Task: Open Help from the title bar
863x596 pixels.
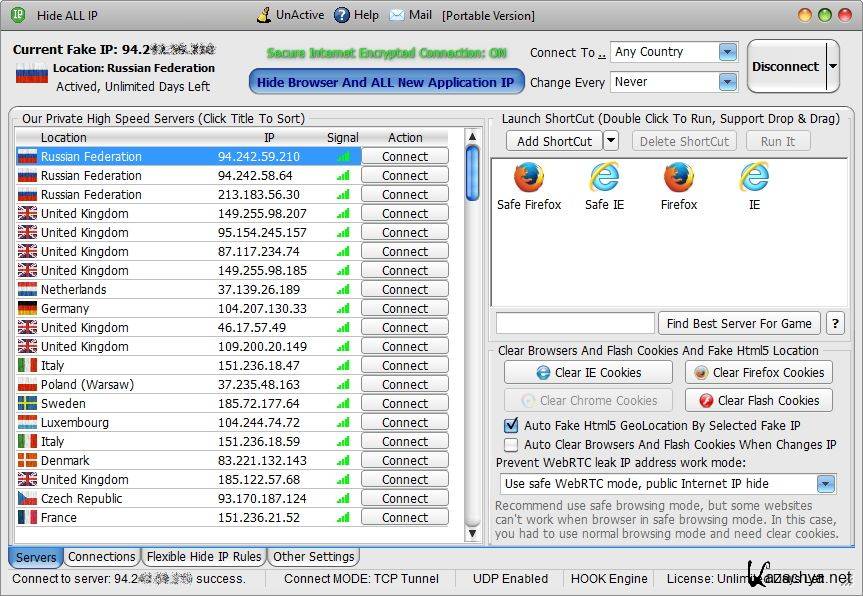Action: pyautogui.click(x=342, y=15)
